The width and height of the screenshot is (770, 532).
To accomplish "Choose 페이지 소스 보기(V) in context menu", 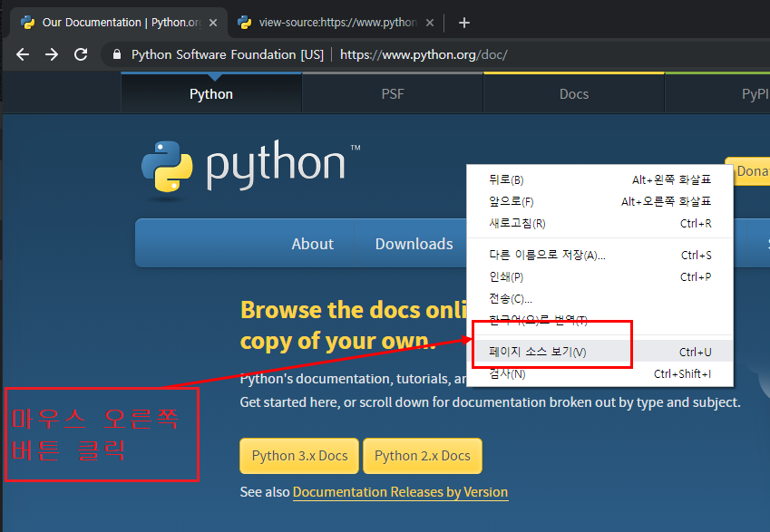I will (x=599, y=352).
